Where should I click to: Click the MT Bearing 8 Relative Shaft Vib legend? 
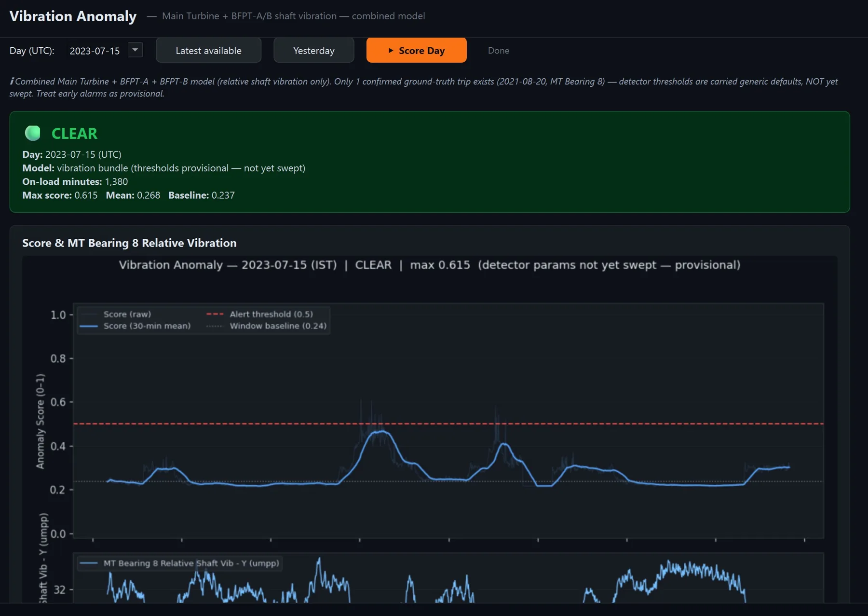point(179,563)
